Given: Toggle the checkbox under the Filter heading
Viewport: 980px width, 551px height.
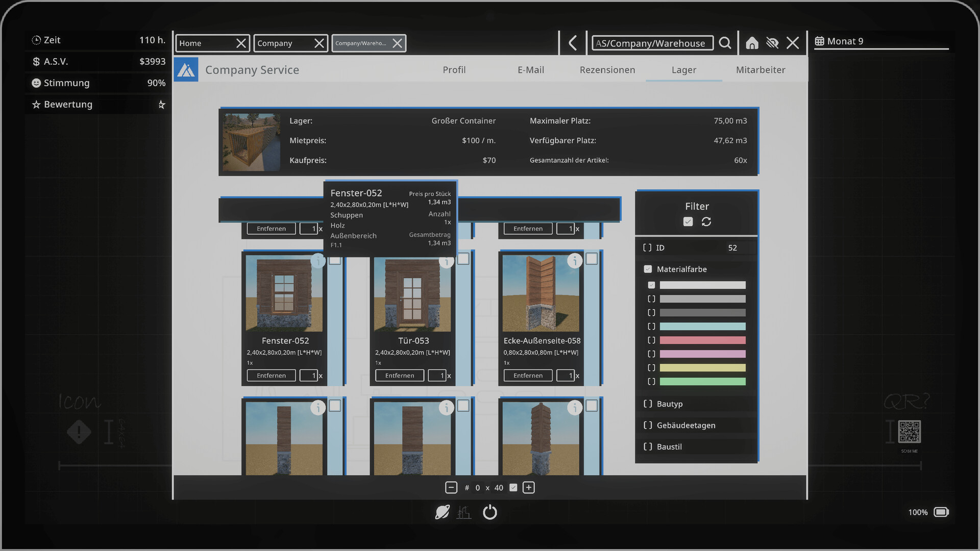Looking at the screenshot, I should pos(688,221).
